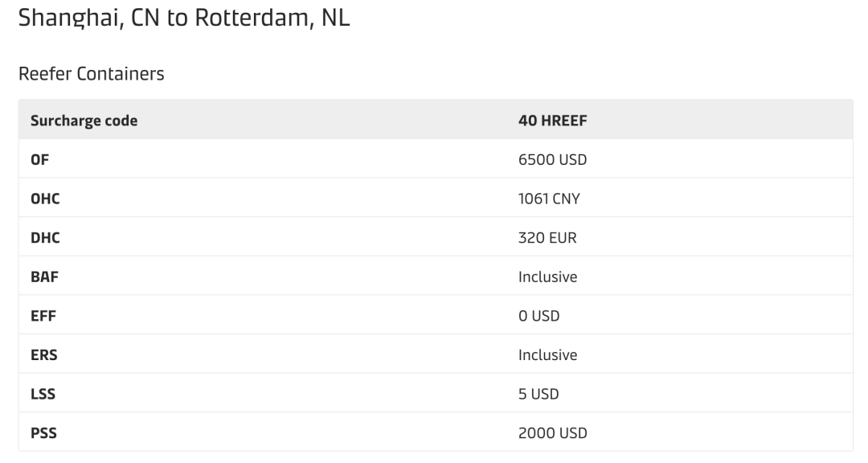868x463 pixels.
Task: Select the Reefer Containers section title
Action: pos(91,75)
